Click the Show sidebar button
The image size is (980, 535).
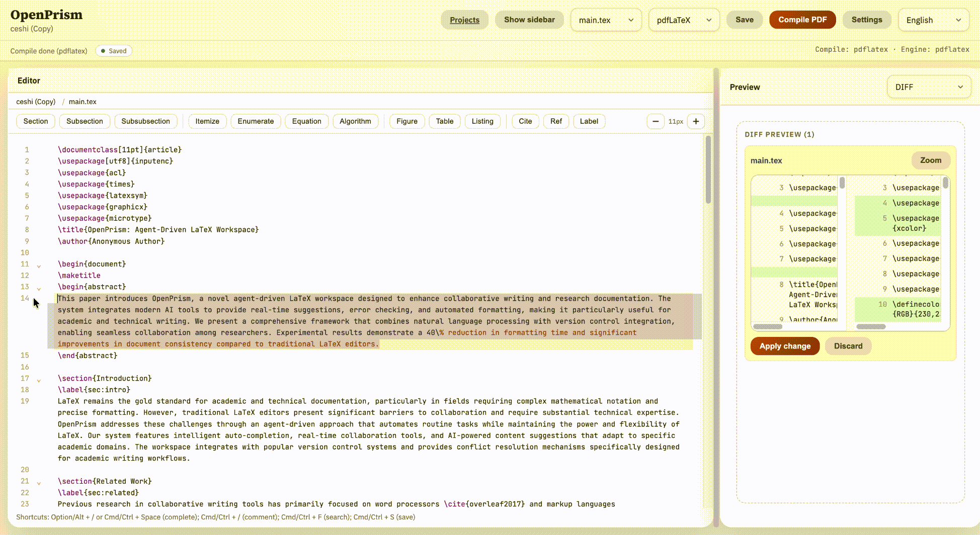(x=529, y=20)
